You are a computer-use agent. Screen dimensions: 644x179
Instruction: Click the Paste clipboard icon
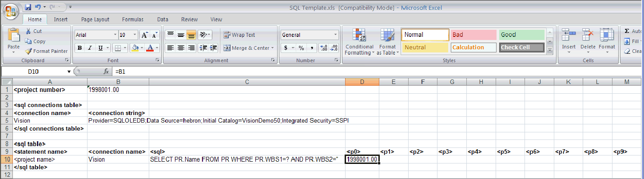(14, 35)
